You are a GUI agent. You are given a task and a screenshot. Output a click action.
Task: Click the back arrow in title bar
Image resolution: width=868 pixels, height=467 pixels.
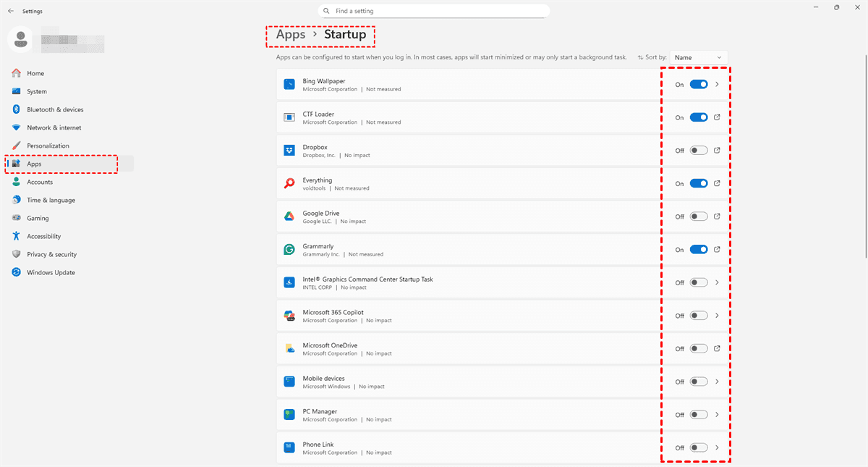coord(10,12)
